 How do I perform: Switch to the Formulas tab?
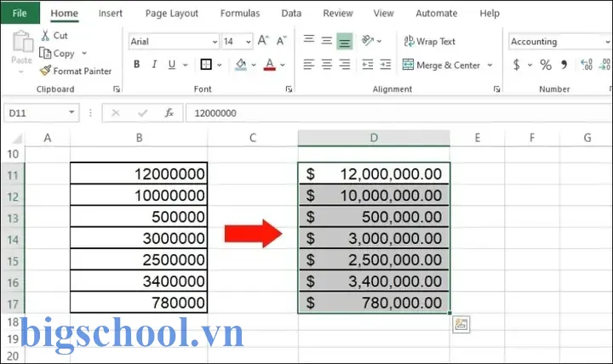point(239,14)
